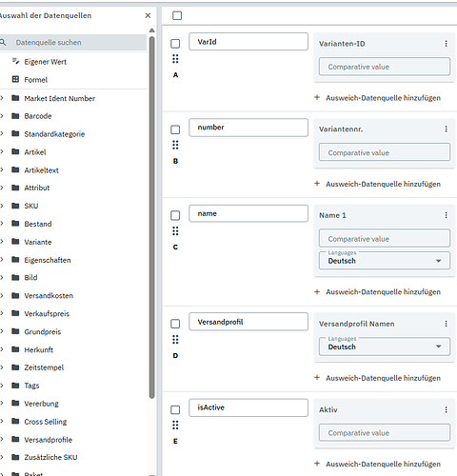The width and height of the screenshot is (457, 476).
Task: Grab the drag handle of row E
Action: (x=175, y=425)
